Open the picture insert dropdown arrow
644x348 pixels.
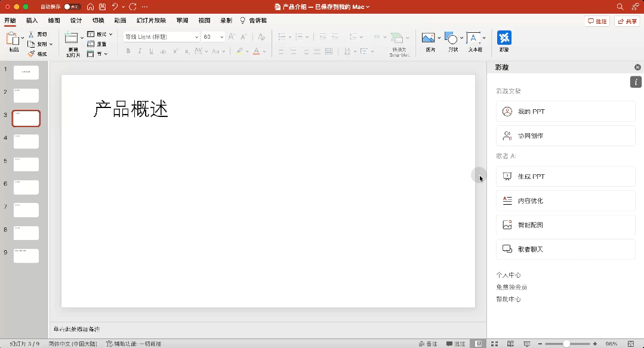(x=439, y=38)
